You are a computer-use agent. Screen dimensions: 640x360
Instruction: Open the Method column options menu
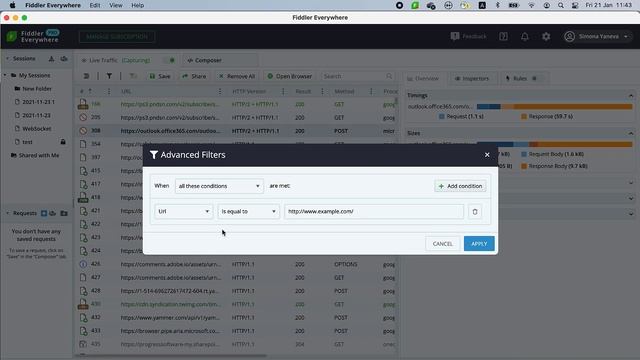(371, 91)
